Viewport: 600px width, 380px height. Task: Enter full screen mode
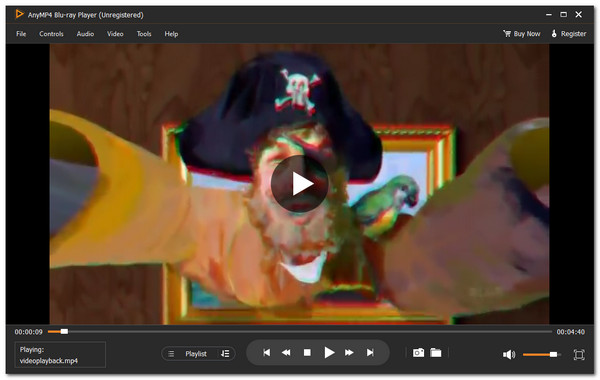(579, 355)
